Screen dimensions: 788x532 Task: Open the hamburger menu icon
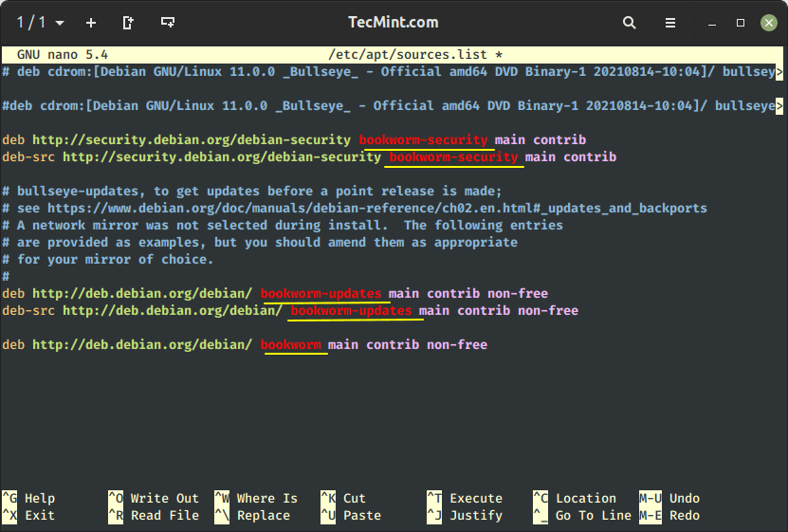click(669, 23)
